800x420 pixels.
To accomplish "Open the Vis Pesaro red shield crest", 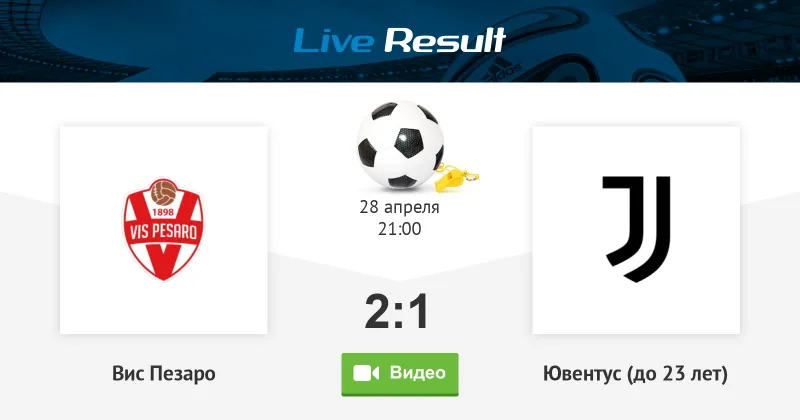I will (x=163, y=229).
